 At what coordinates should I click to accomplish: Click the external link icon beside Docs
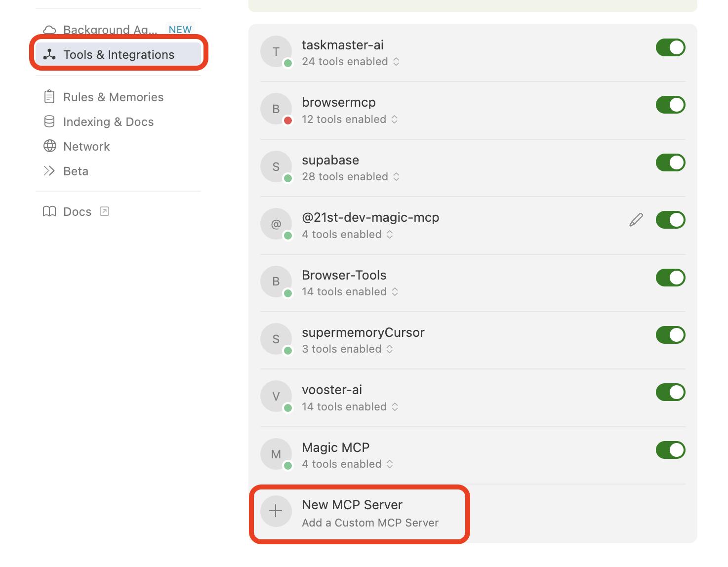tap(104, 211)
